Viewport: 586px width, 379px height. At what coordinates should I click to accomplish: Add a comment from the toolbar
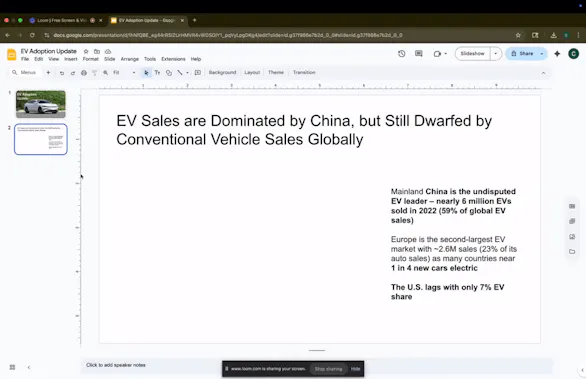198,73
